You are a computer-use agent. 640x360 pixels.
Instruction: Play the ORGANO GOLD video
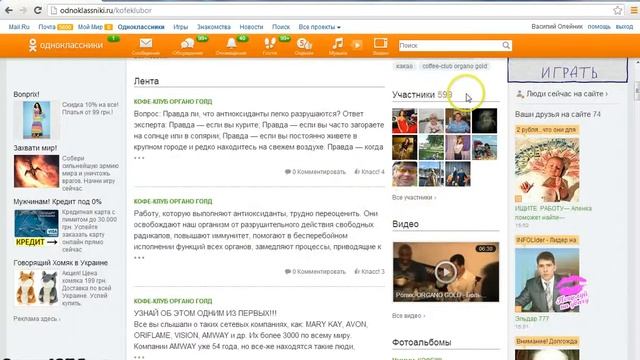pyautogui.click(x=445, y=272)
